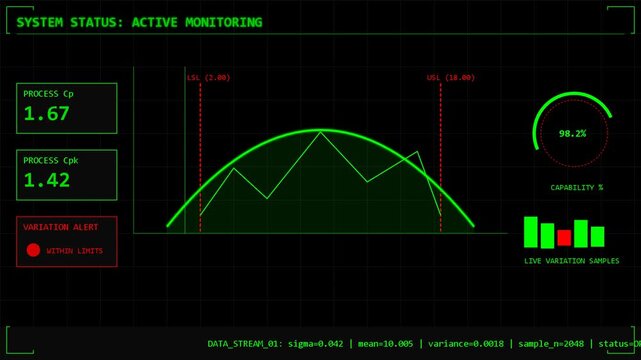
Task: Click the sample_n=2048 readout
Action: pyautogui.click(x=551, y=344)
